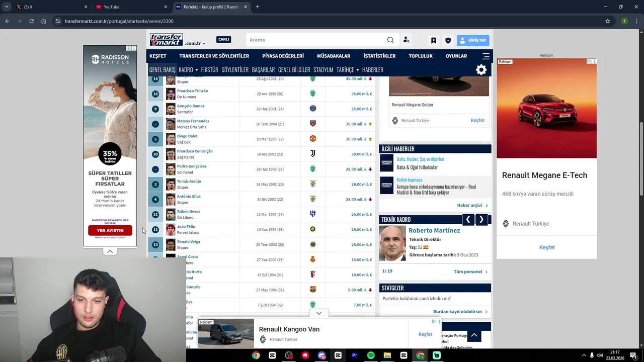
Task: Click the browser back arrow
Action: pyautogui.click(x=7, y=21)
